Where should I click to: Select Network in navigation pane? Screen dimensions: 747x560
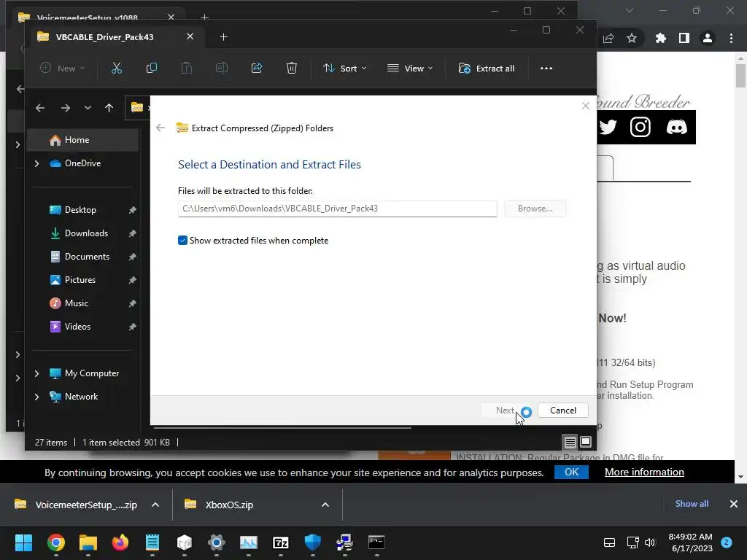click(81, 396)
